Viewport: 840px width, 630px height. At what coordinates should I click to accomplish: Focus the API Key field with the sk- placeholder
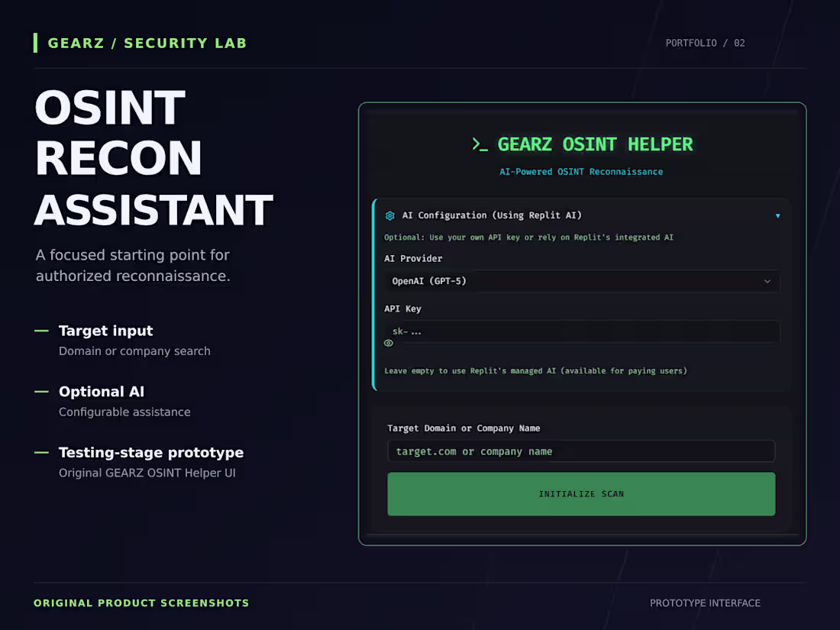pos(582,331)
